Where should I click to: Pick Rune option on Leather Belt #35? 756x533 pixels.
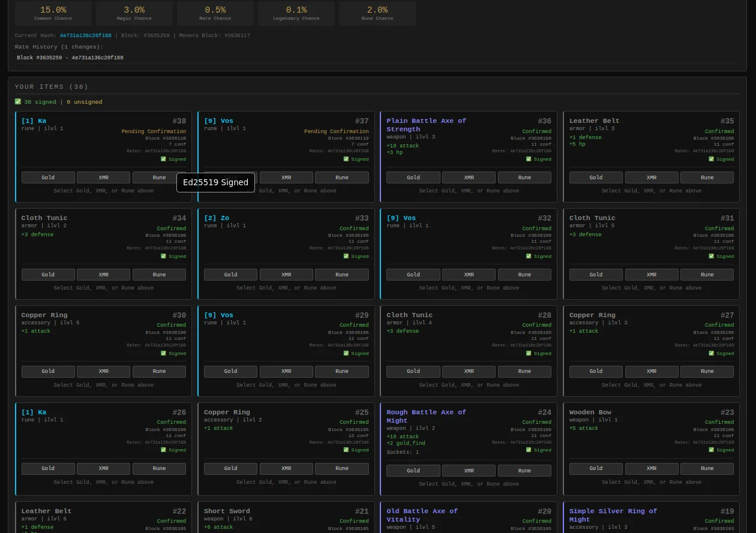coord(707,177)
